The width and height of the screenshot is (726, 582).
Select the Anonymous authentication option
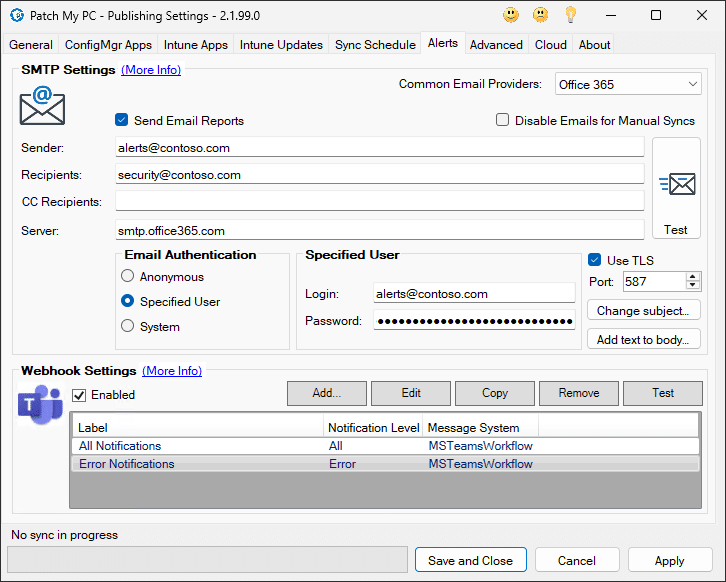point(127,277)
